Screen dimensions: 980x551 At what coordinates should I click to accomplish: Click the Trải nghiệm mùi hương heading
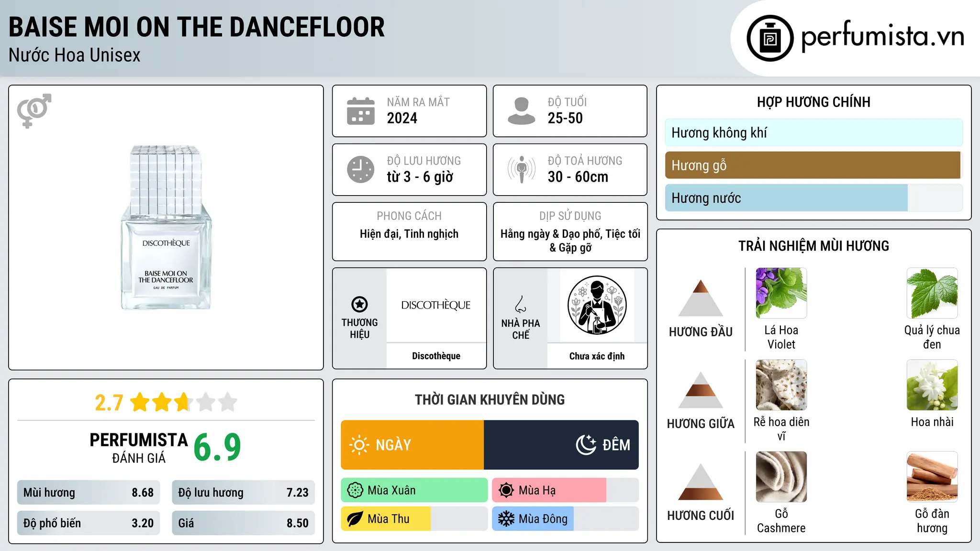pos(813,246)
